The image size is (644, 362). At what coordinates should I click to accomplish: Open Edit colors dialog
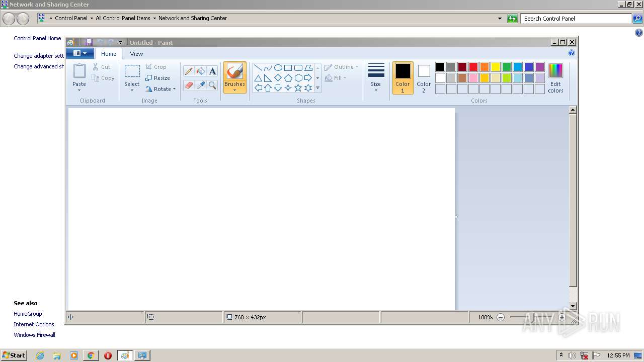click(555, 78)
